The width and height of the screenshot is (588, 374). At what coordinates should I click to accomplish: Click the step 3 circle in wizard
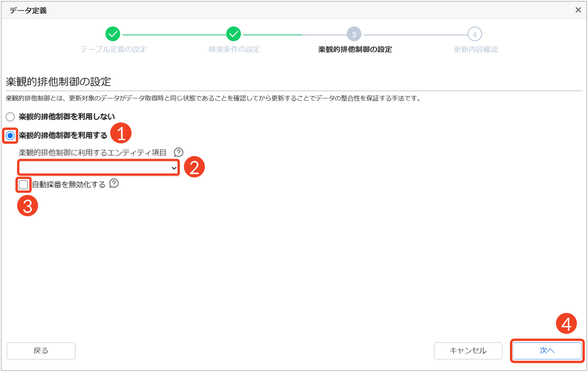[x=354, y=34]
